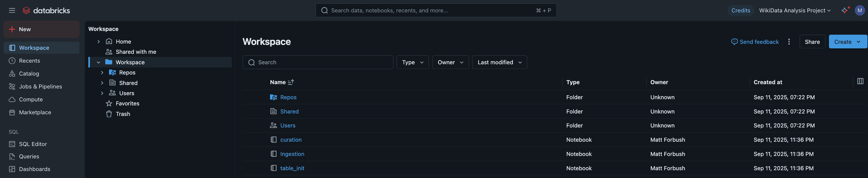Open Jobs & Pipelines in the sidebar
868x178 pixels.
41,87
